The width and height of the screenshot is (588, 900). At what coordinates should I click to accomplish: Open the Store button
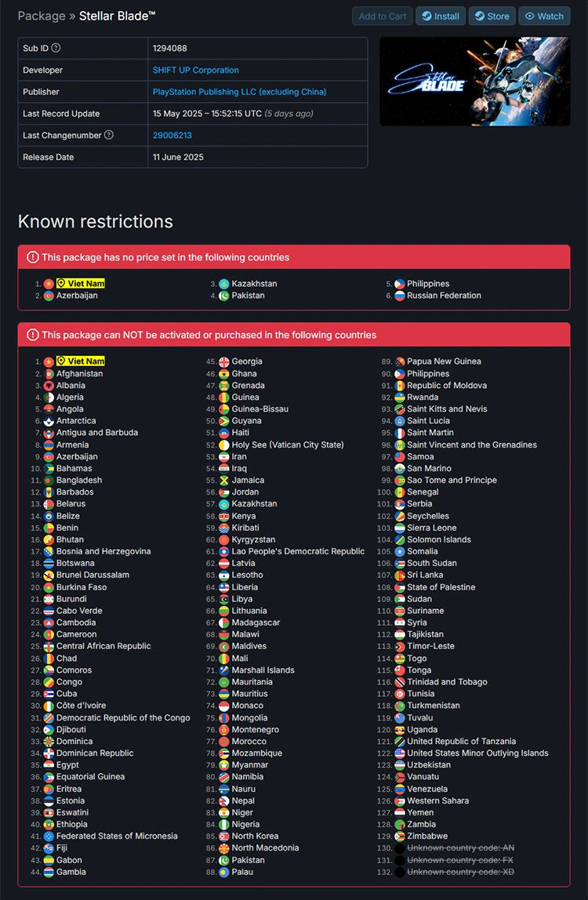pos(492,16)
